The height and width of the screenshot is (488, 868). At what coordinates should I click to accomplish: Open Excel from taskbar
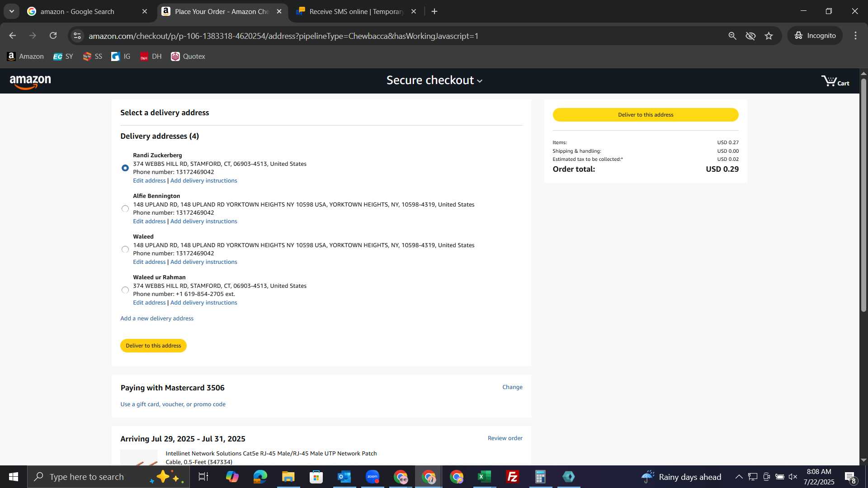coord(485,477)
